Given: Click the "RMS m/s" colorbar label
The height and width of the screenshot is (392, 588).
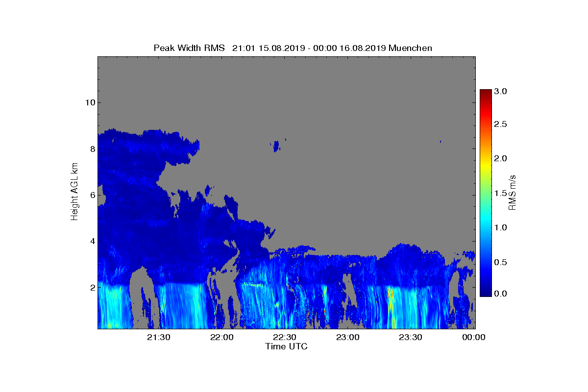Looking at the screenshot, I should click(x=513, y=192).
